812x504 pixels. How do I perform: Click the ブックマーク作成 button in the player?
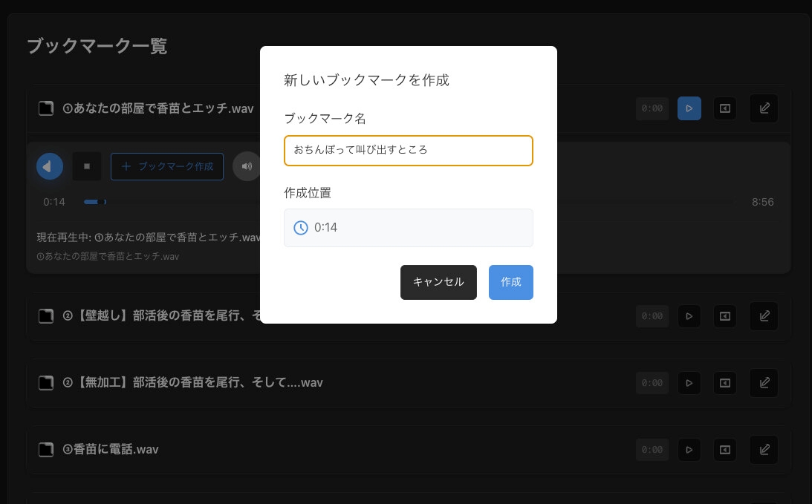pyautogui.click(x=167, y=166)
